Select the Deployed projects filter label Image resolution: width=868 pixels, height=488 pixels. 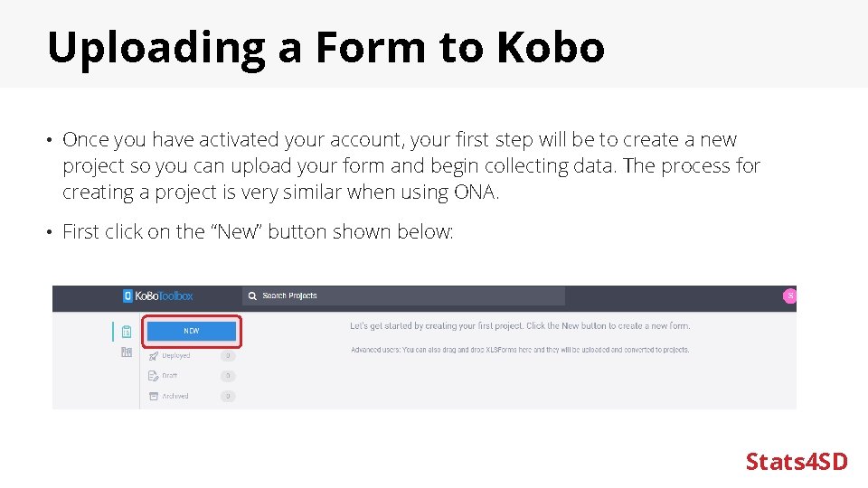[x=176, y=356]
